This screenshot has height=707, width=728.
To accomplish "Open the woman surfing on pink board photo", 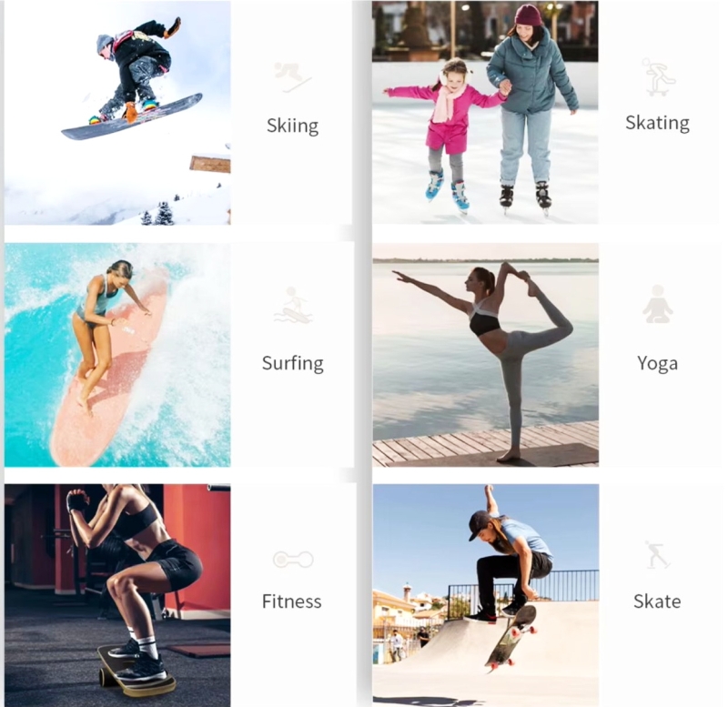I will coord(117,355).
